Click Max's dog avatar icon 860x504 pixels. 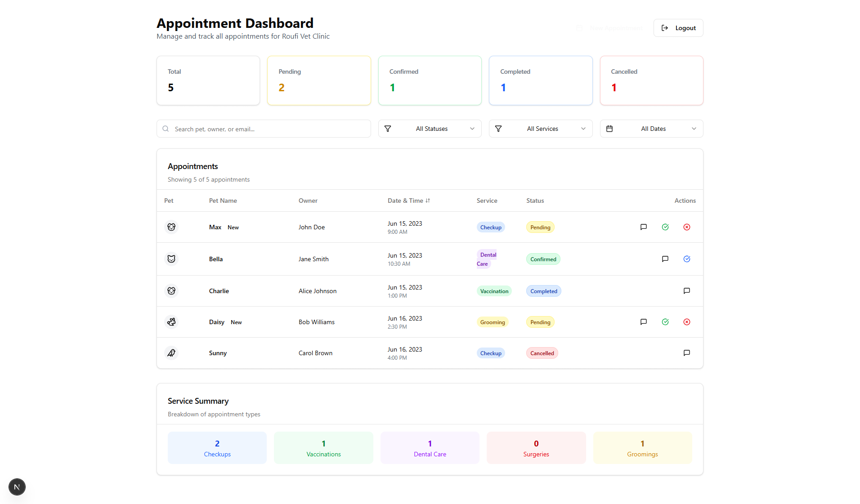point(171,227)
